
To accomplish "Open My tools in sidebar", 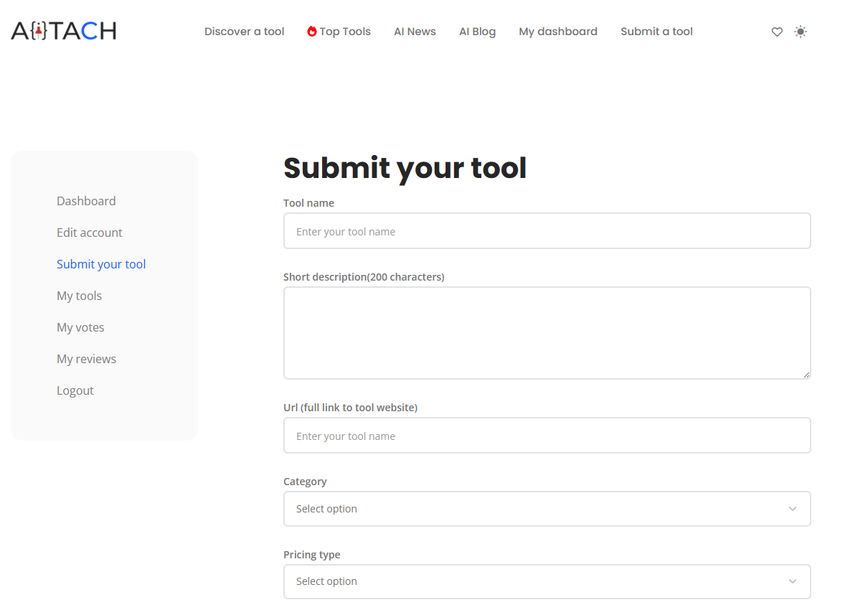I will 79,296.
